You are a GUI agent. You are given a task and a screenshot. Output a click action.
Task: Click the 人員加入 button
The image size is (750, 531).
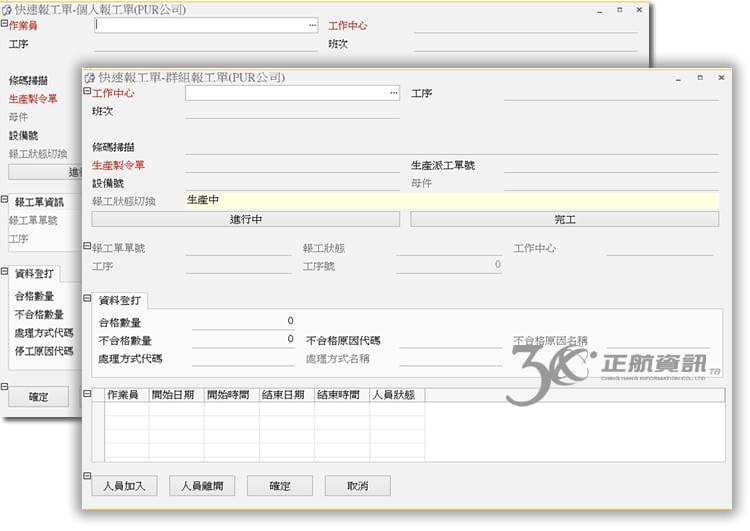[125, 486]
